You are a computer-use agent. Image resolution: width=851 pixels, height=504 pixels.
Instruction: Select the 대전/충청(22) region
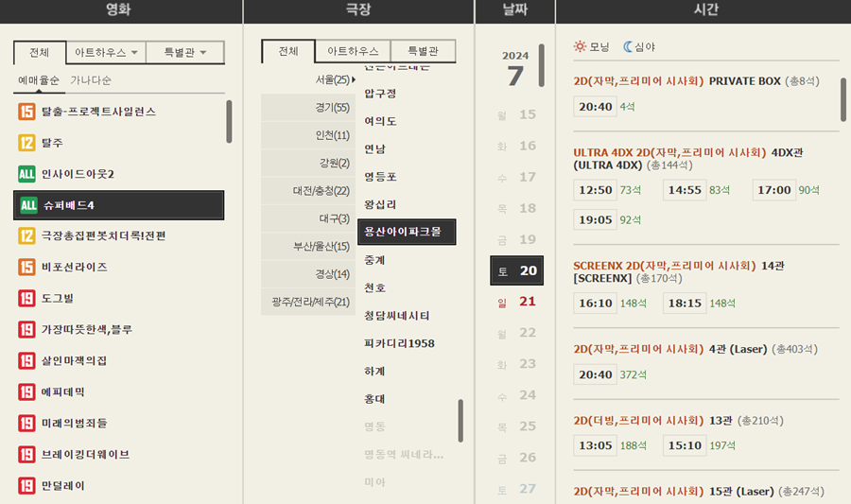tap(308, 191)
